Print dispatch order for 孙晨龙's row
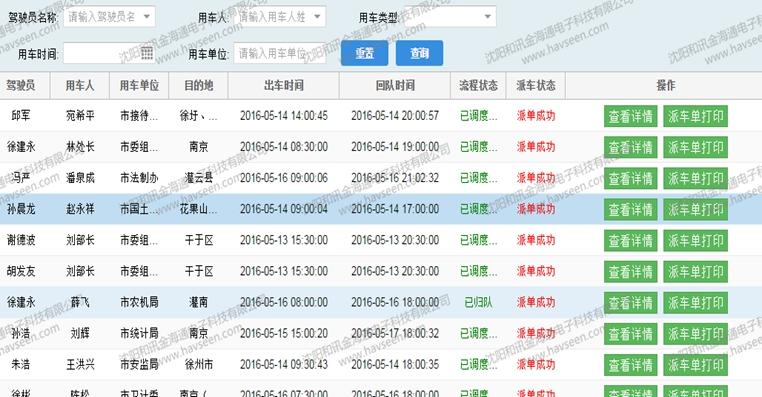762x397 pixels. pos(695,209)
